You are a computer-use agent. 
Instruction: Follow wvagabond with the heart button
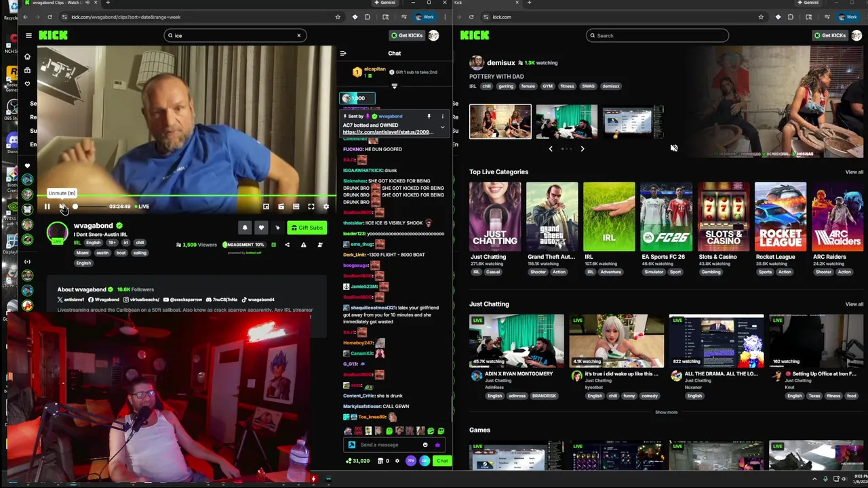pos(261,228)
